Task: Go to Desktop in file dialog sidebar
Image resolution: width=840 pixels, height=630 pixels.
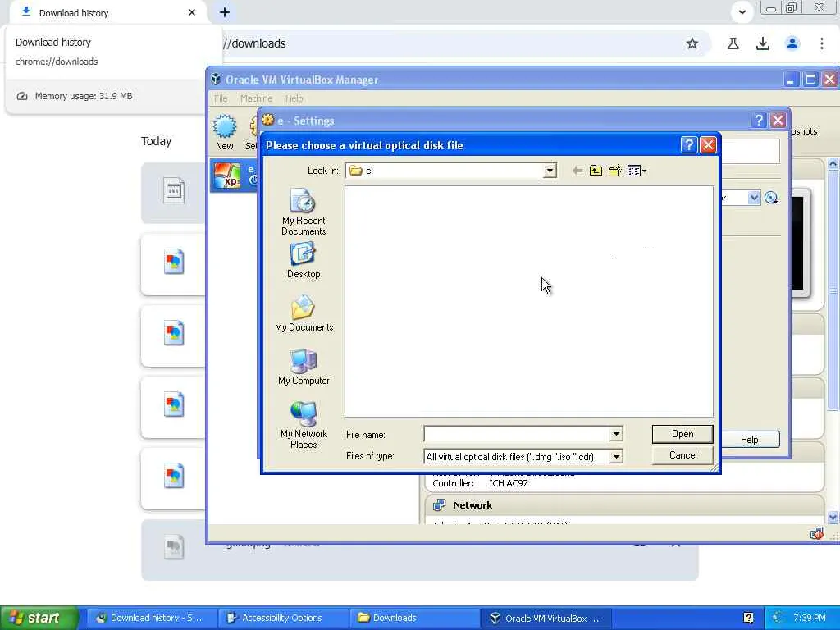Action: tap(304, 260)
